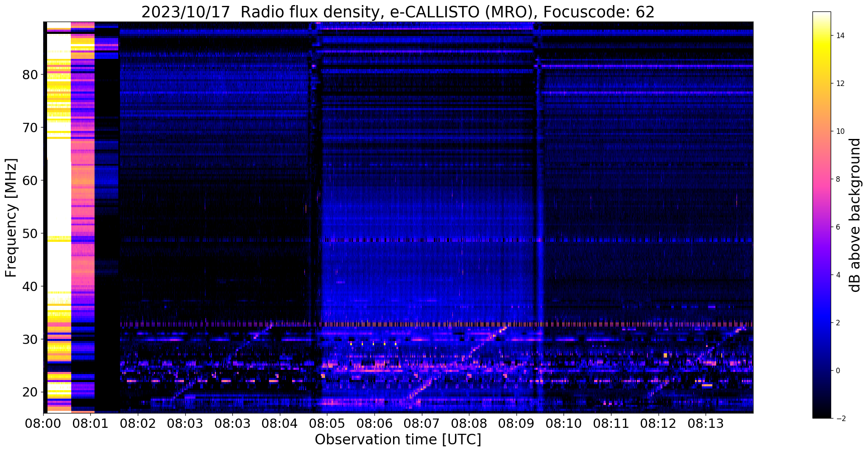868x452 pixels.
Task: Click the 08:02 time tick label
Action: (x=138, y=423)
